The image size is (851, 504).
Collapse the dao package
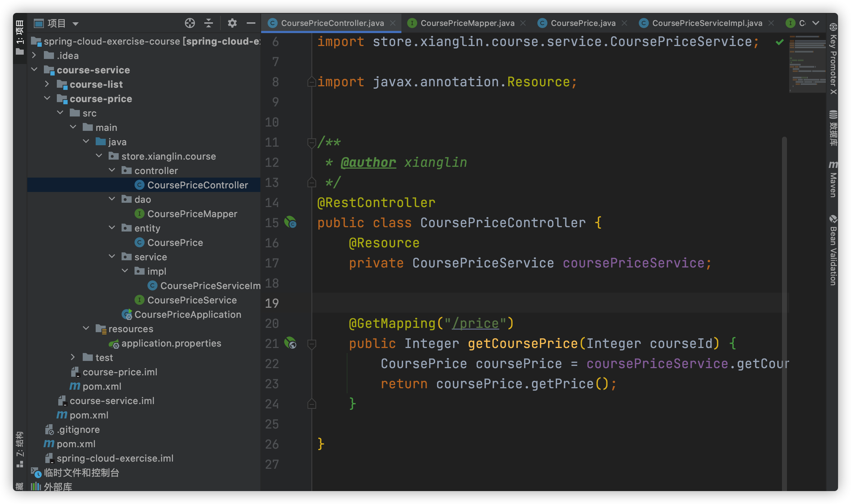pos(112,199)
